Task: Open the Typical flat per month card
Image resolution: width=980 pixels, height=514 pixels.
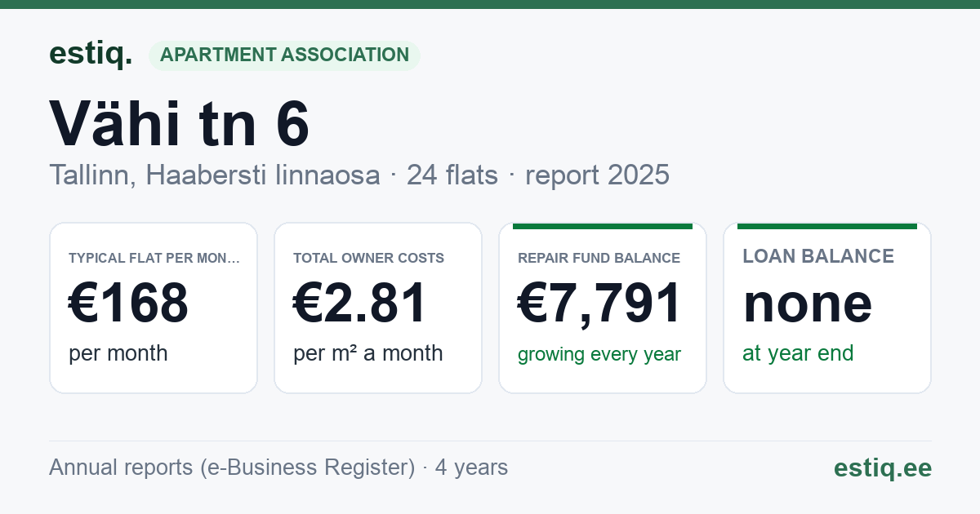Action: pyautogui.click(x=154, y=308)
